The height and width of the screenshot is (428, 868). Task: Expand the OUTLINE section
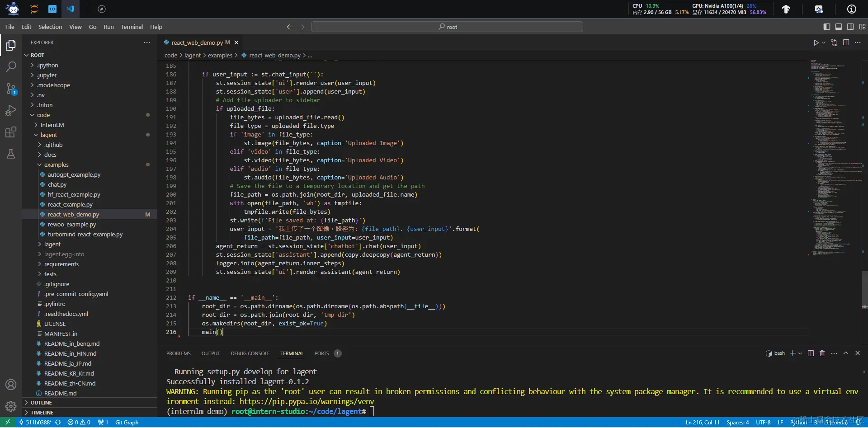41,403
